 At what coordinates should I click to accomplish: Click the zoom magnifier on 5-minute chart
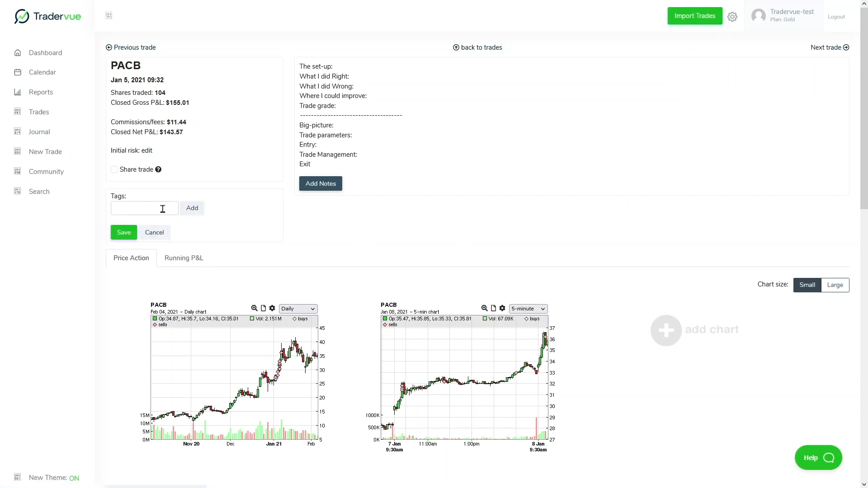pos(484,308)
